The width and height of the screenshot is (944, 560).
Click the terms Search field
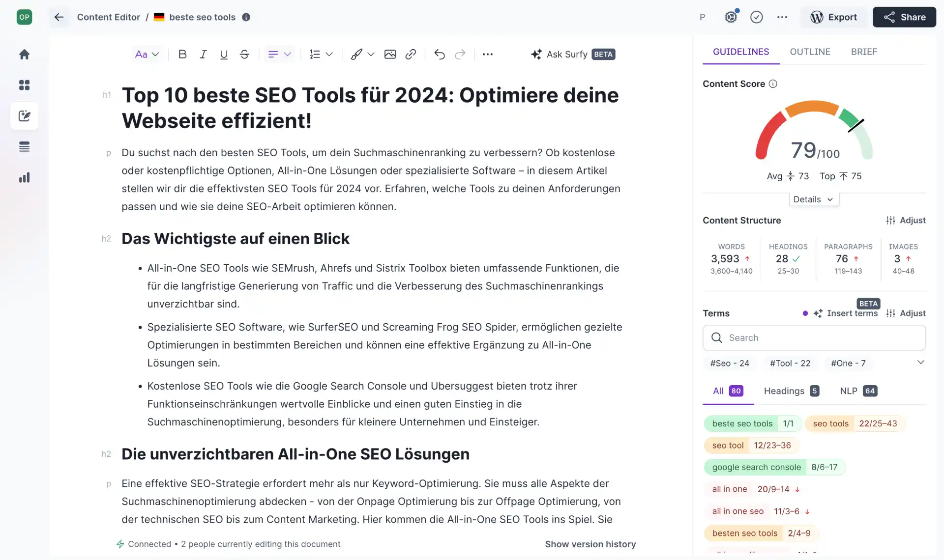pyautogui.click(x=814, y=338)
